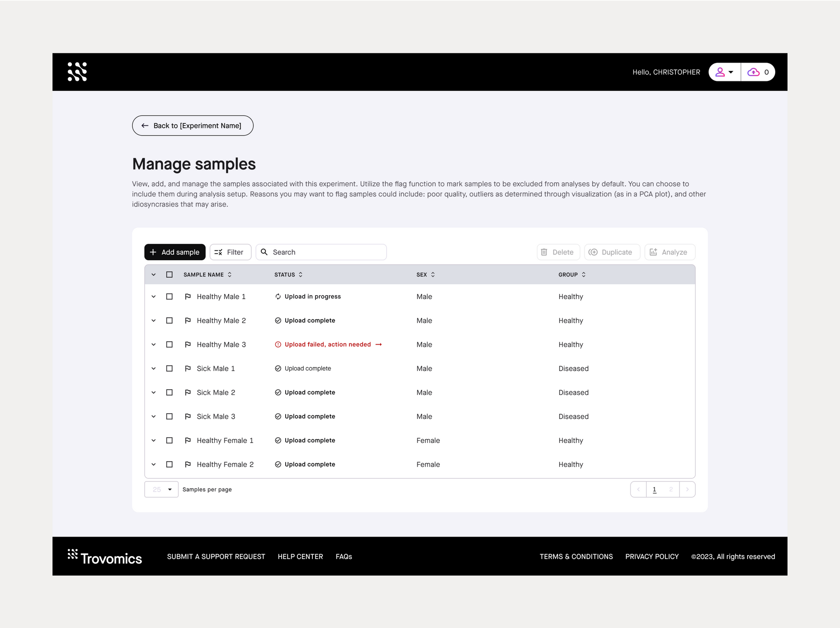Open the FAQs link

(344, 556)
